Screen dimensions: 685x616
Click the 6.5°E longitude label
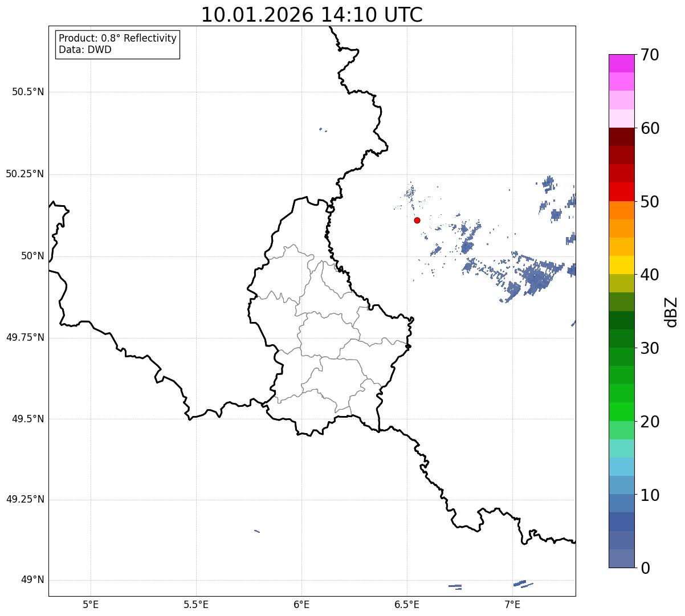[407, 604]
